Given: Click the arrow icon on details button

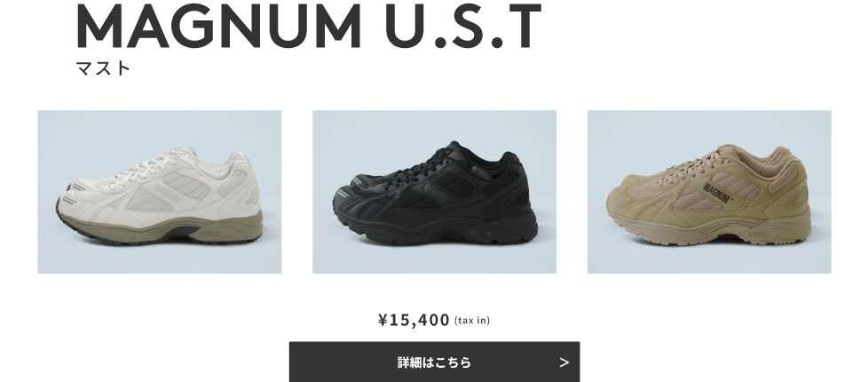Looking at the screenshot, I should coord(564,362).
